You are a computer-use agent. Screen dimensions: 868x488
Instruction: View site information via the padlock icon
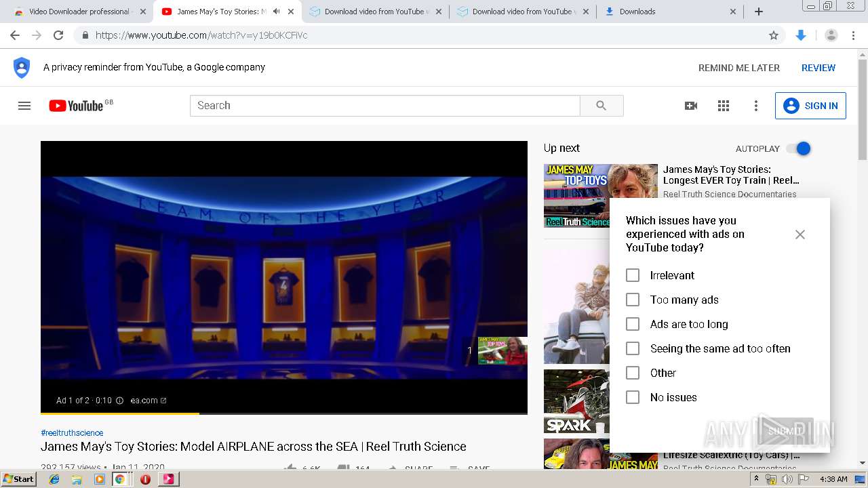pos(85,35)
